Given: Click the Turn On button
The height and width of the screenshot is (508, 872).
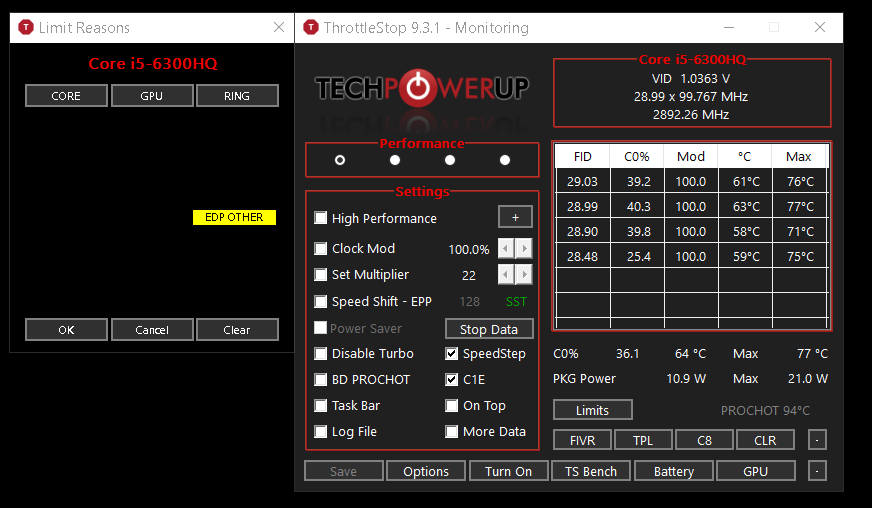Looking at the screenshot, I should pos(508,471).
